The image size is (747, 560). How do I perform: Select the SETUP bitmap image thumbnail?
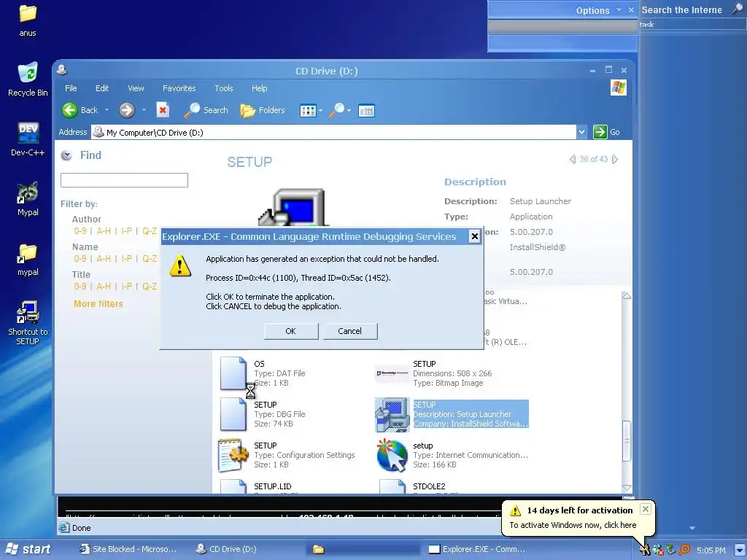pos(392,373)
